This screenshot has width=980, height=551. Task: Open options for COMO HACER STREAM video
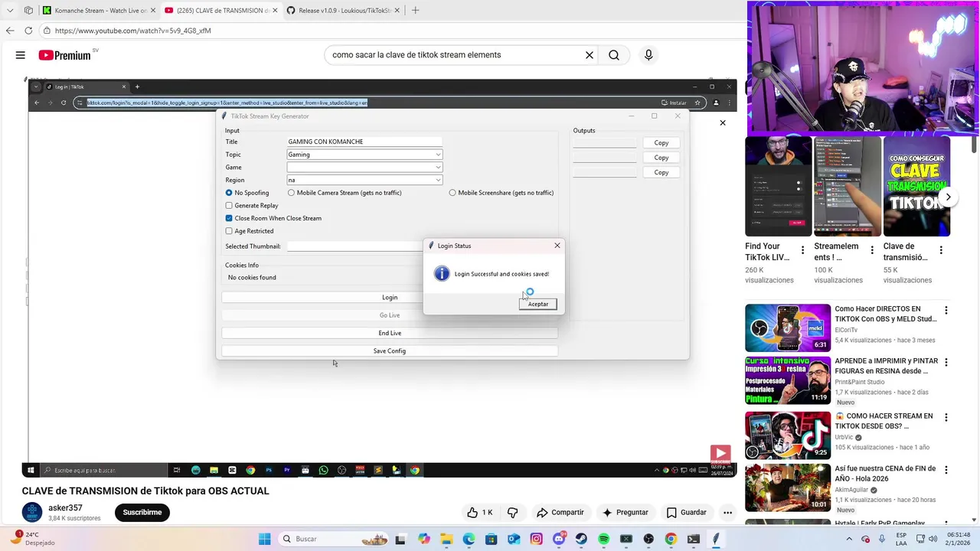(x=946, y=418)
